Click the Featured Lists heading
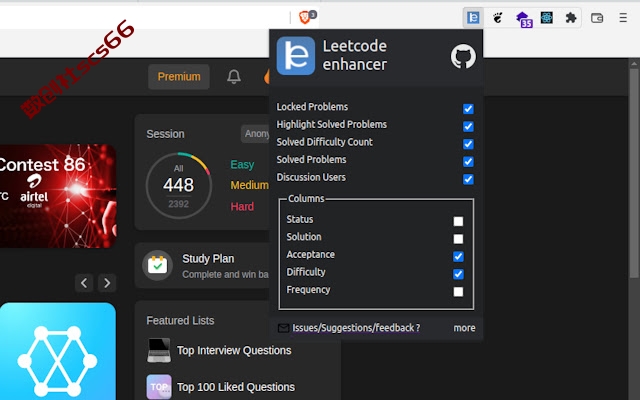The width and height of the screenshot is (640, 400). point(180,320)
